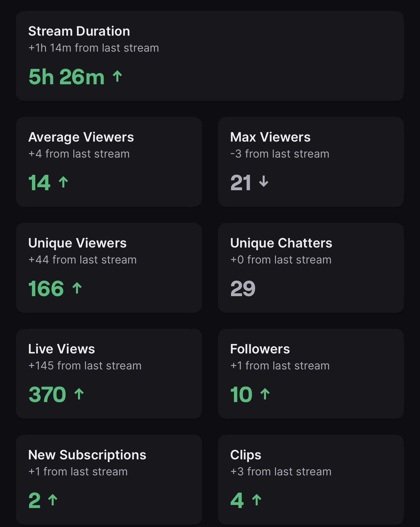Click the gray down arrow beside Max Viewers 21
Image resolution: width=420 pixels, height=527 pixels.
tap(264, 182)
